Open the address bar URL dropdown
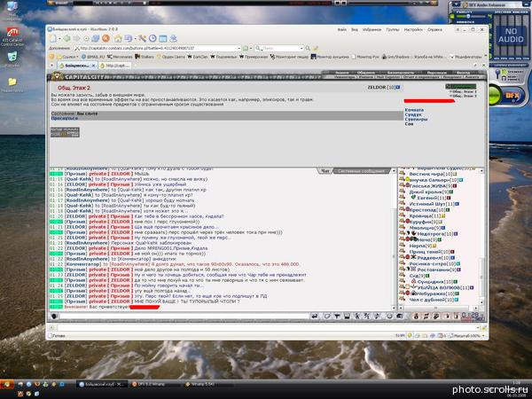This screenshot has width=532, height=399. click(239, 48)
